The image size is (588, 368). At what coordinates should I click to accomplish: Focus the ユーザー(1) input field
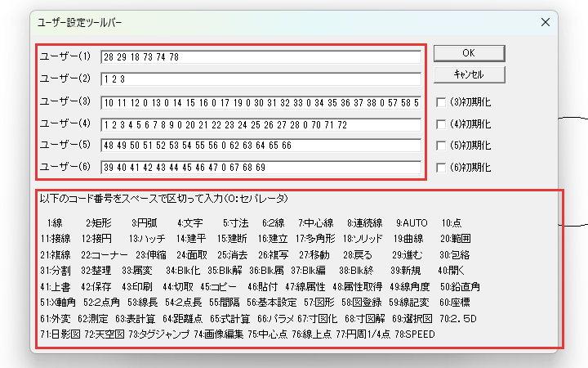click(261, 57)
